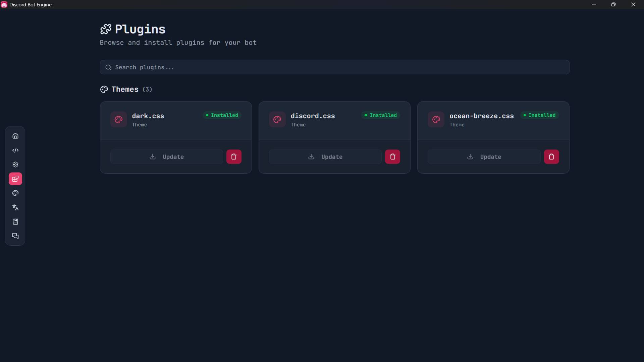Click the ocean-breeze.css Installed badge
This screenshot has width=644, height=362.
539,115
